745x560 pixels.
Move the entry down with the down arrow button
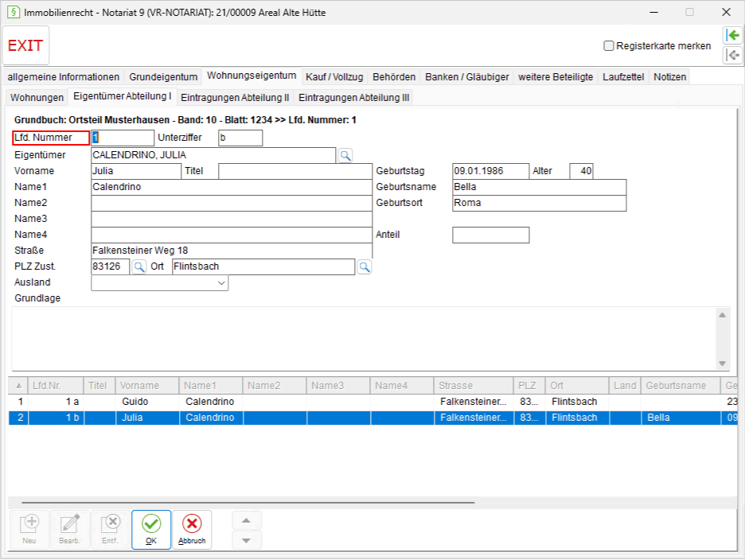click(246, 541)
